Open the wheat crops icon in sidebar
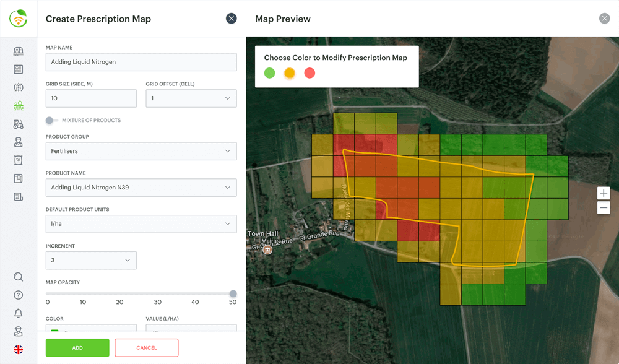Image resolution: width=619 pixels, height=364 pixels. pyautogui.click(x=19, y=88)
